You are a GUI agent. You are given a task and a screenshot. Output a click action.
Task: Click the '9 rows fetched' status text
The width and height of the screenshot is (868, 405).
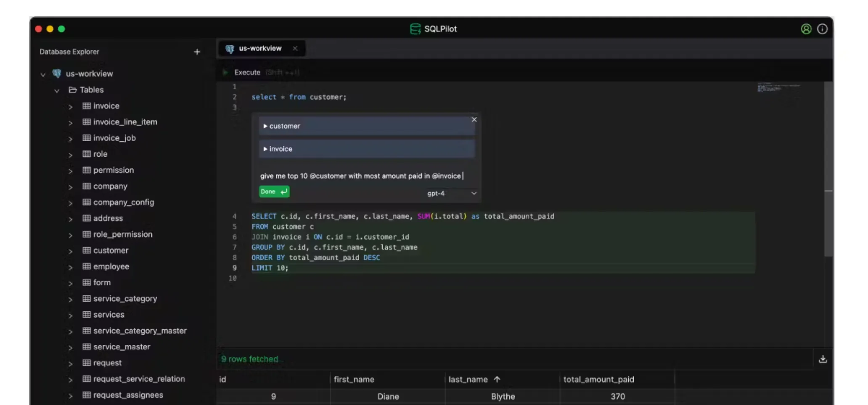coord(250,359)
